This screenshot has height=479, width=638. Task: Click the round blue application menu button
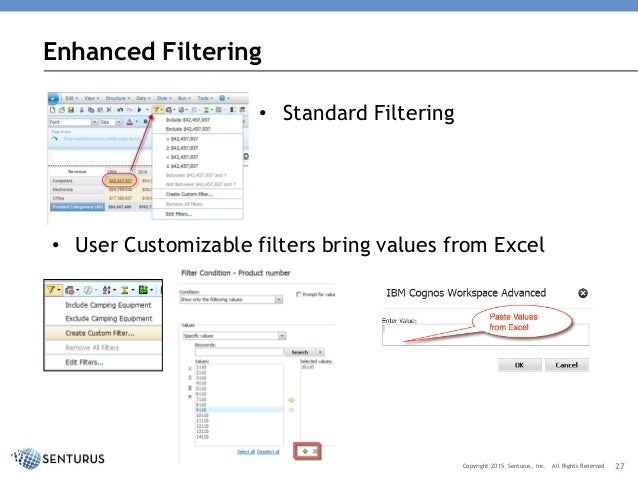coord(54,98)
